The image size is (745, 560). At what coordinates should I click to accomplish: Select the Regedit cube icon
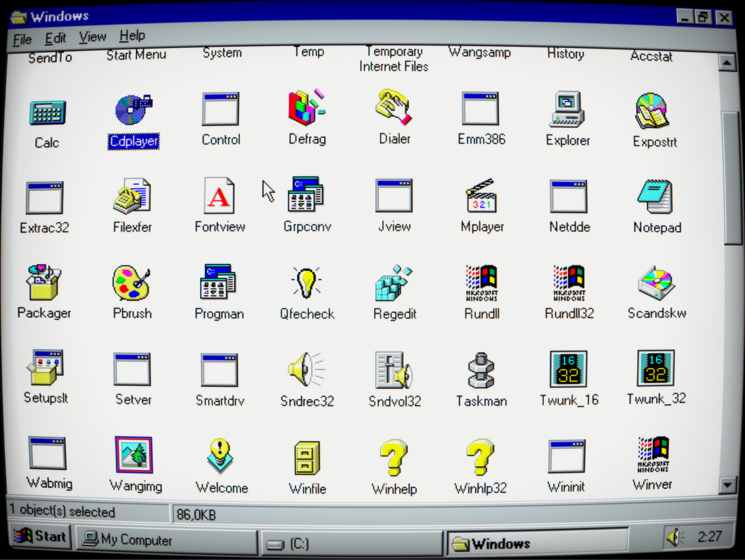coord(394,283)
